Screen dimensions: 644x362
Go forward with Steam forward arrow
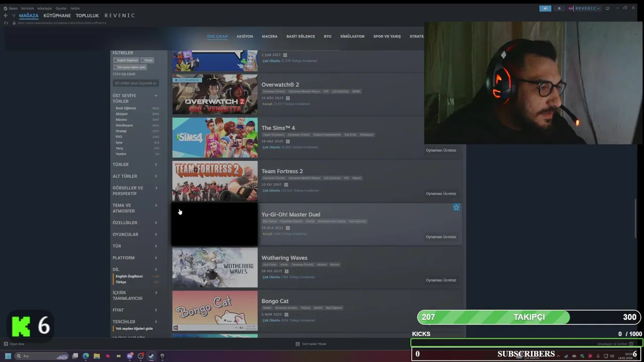tap(13, 16)
